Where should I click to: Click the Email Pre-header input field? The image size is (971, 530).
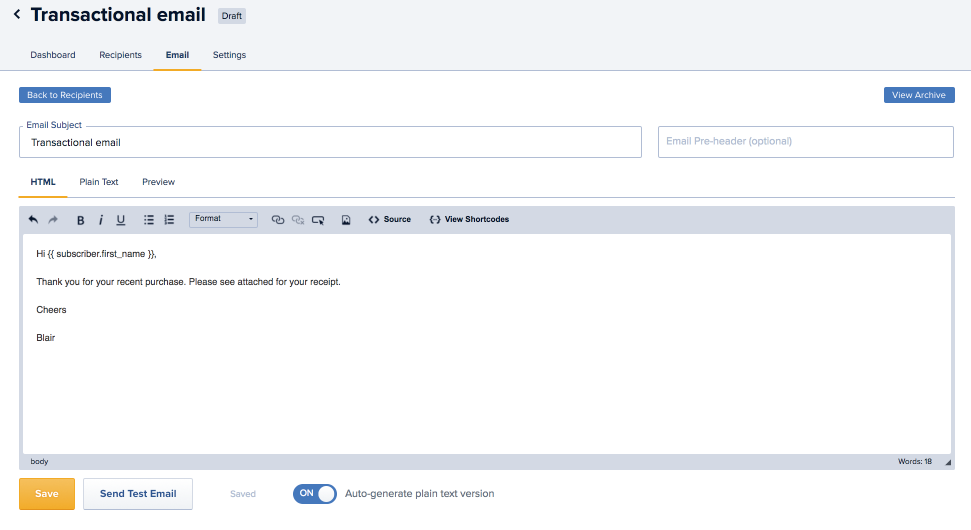[x=805, y=142]
